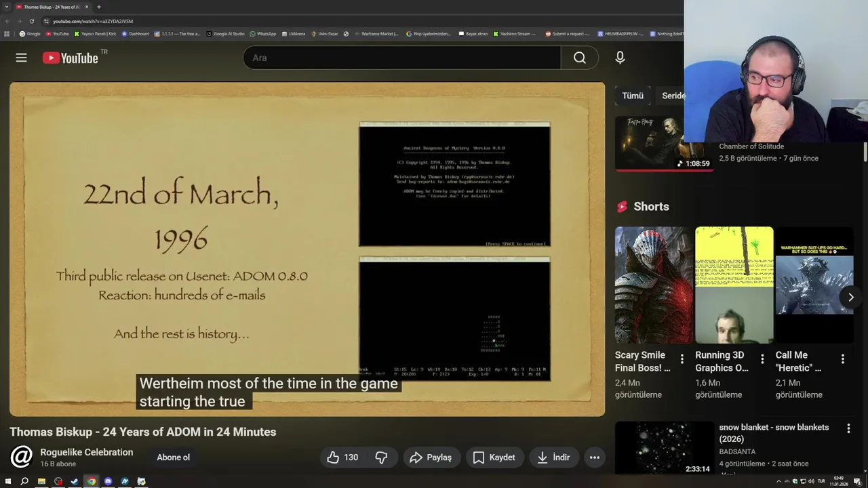Show next Shorts with right arrow

click(x=850, y=297)
